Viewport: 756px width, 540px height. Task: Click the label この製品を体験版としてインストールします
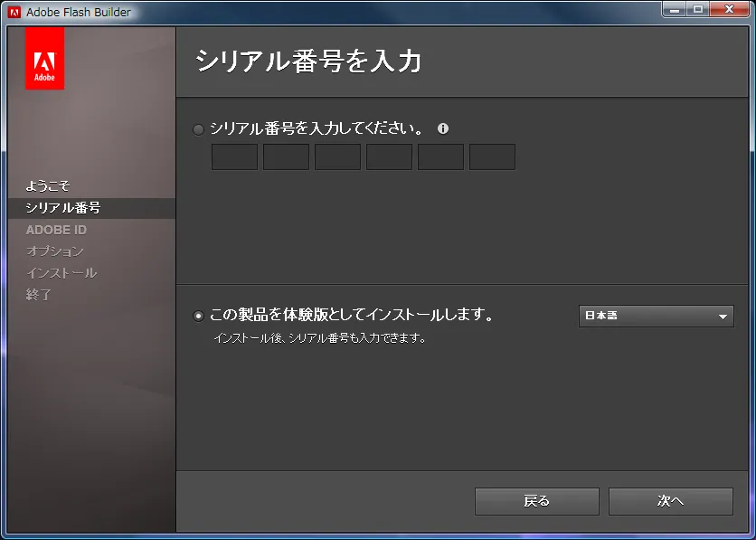pyautogui.click(x=352, y=316)
